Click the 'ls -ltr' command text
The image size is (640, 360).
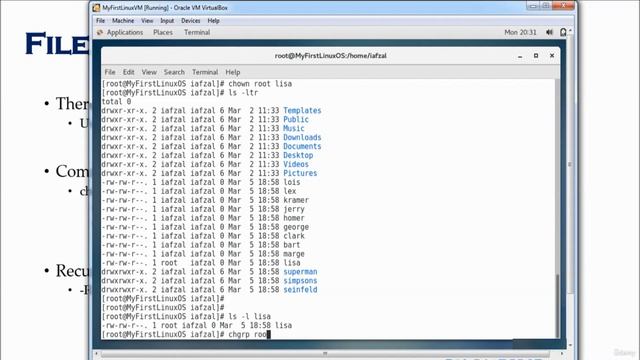pyautogui.click(x=243, y=93)
